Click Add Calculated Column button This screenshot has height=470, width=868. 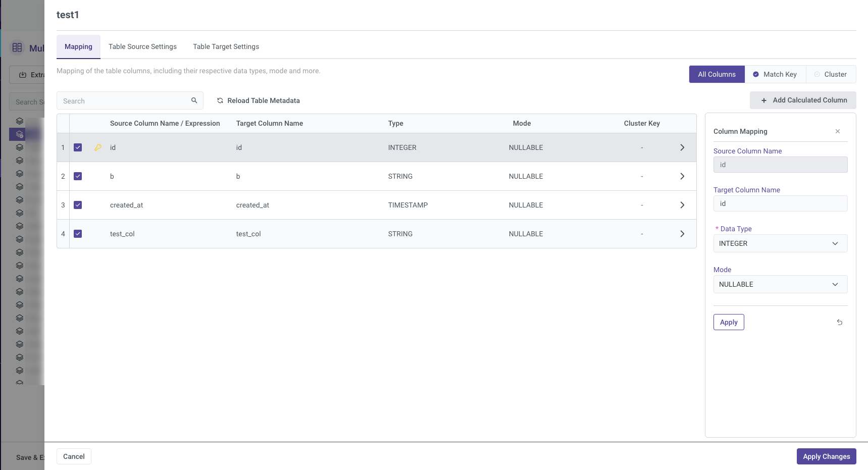[803, 100]
